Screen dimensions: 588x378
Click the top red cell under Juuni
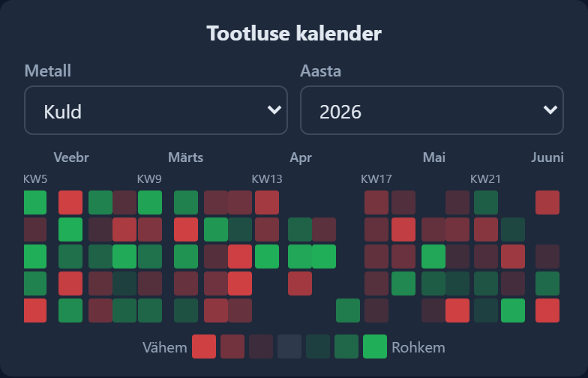coord(547,202)
